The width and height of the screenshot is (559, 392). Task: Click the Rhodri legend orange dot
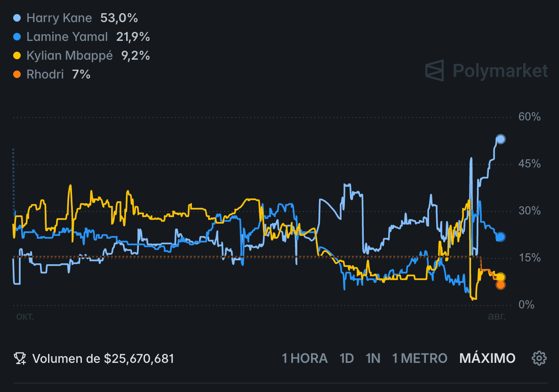[17, 74]
